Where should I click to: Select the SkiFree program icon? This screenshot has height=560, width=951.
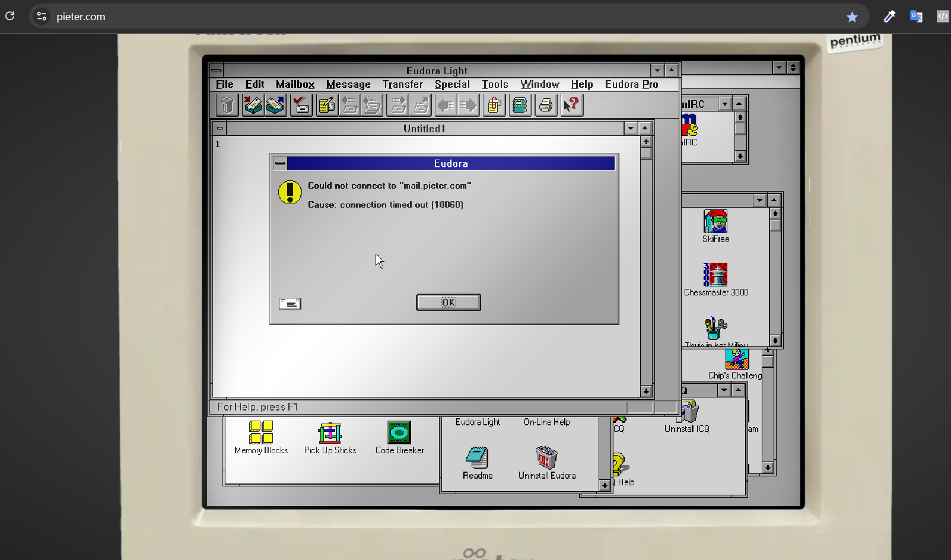tap(715, 222)
